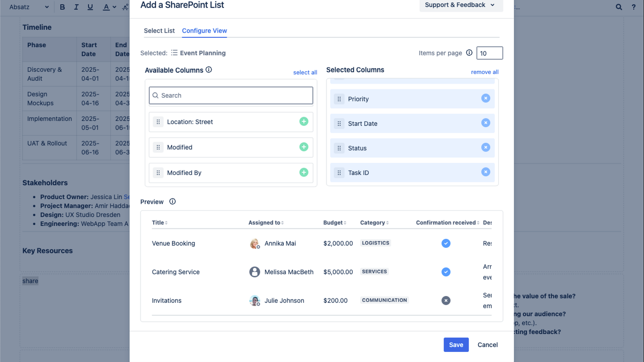Screen dimensions: 644x362
Task: Click Catering Service confirmation checkmark
Action: coord(446,272)
